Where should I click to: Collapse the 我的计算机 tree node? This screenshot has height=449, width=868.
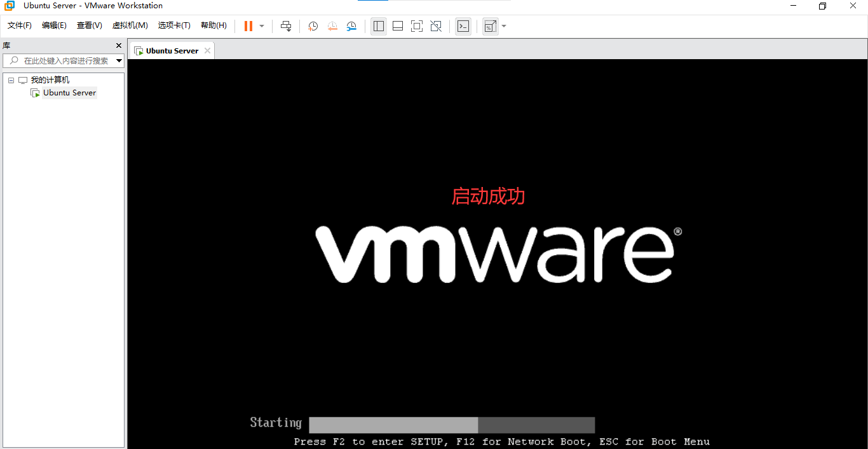pyautogui.click(x=11, y=80)
